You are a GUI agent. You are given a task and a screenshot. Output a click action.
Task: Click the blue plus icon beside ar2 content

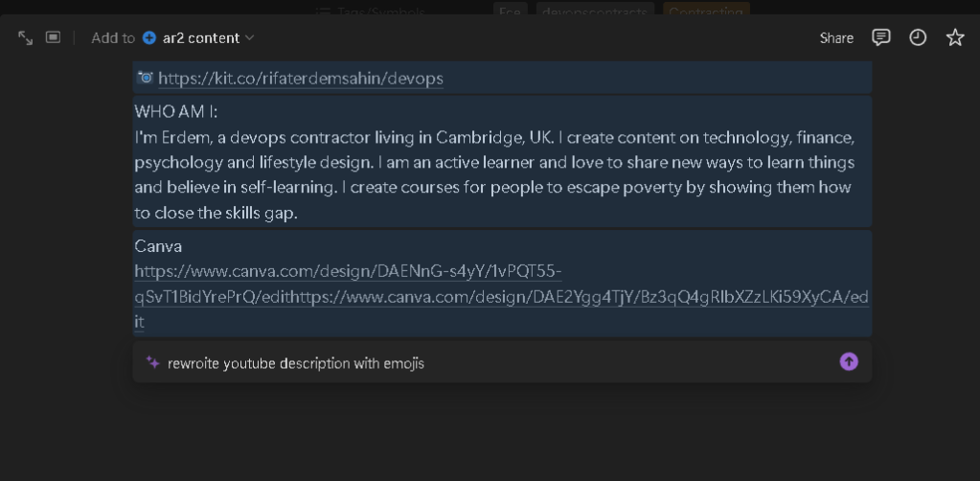(148, 38)
